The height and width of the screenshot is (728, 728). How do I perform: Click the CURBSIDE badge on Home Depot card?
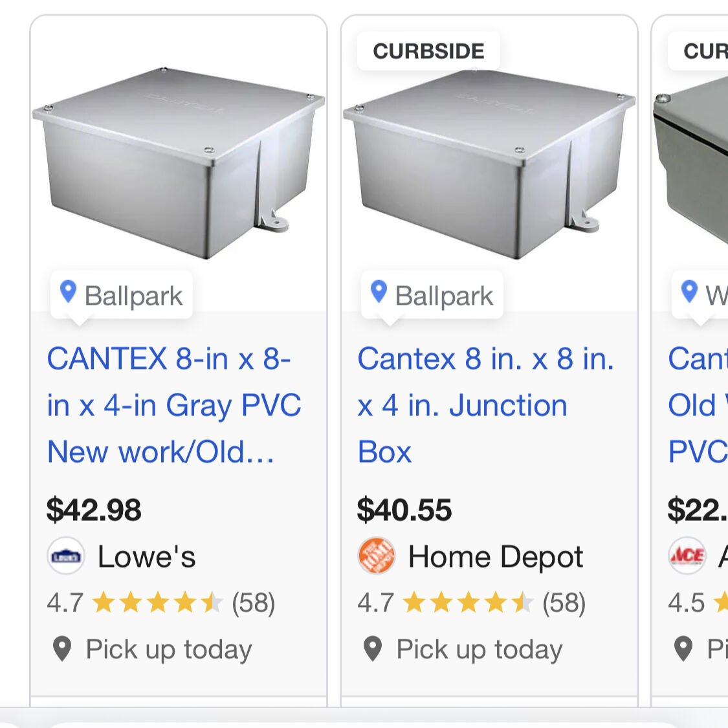pos(428,51)
